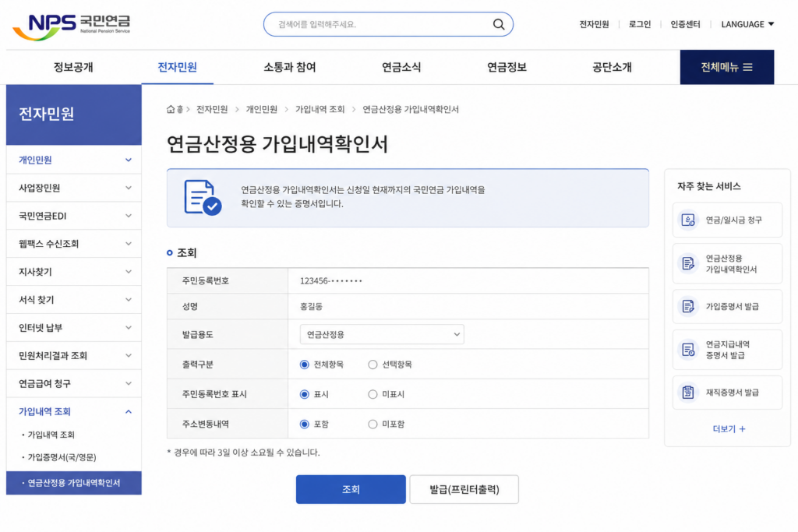Expand the 서식 찾기 sidebar section
Screen dimensions: 798x532
(74, 300)
